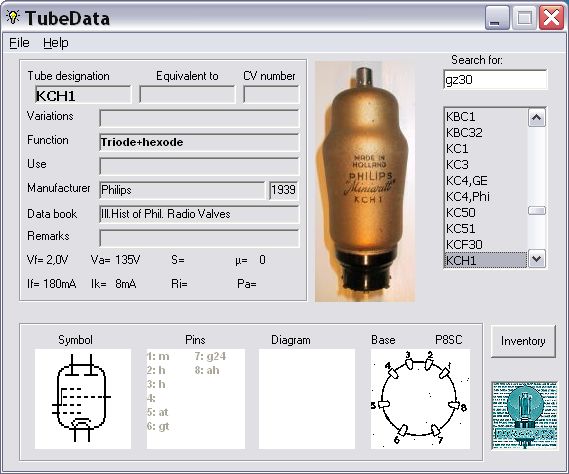Click the Manufacturer year field 1939
This screenshot has height=474, width=569.
(284, 190)
